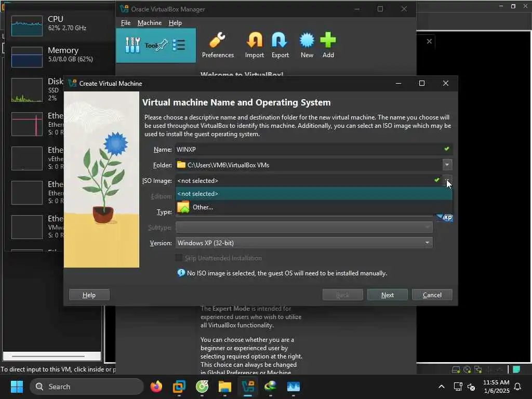Image resolution: width=532 pixels, height=399 pixels.
Task: Maximize the Create Virtual Machine dialog
Action: [422, 84]
